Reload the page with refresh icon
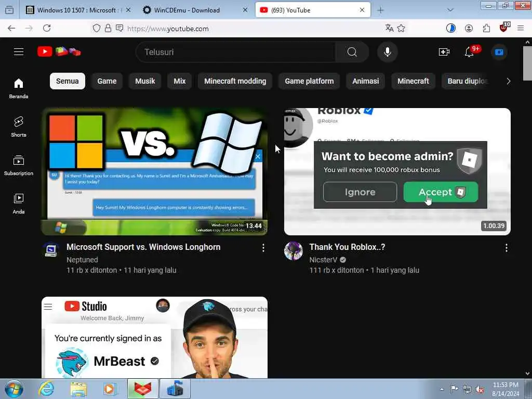 [47, 28]
